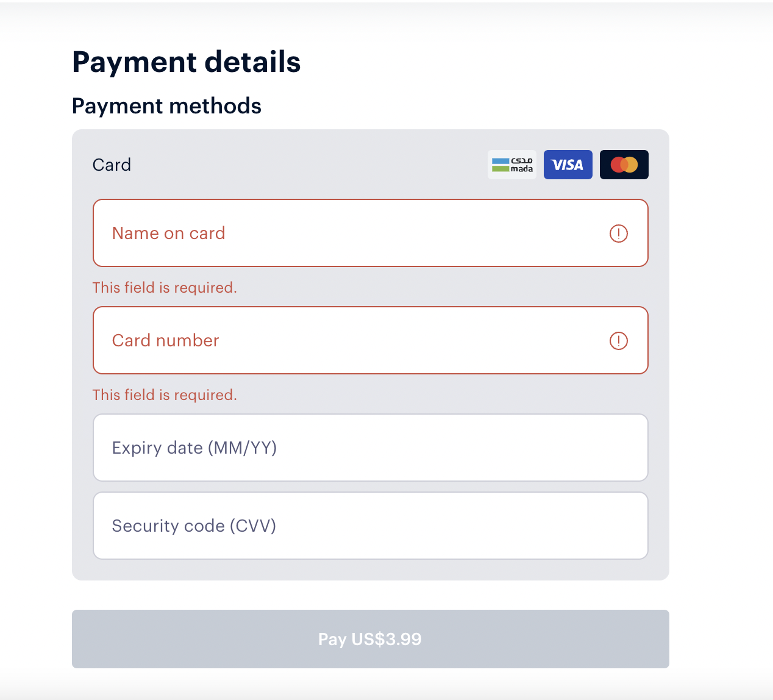This screenshot has width=773, height=700.
Task: Click the 'Payment methods' subheading
Action: 166,106
